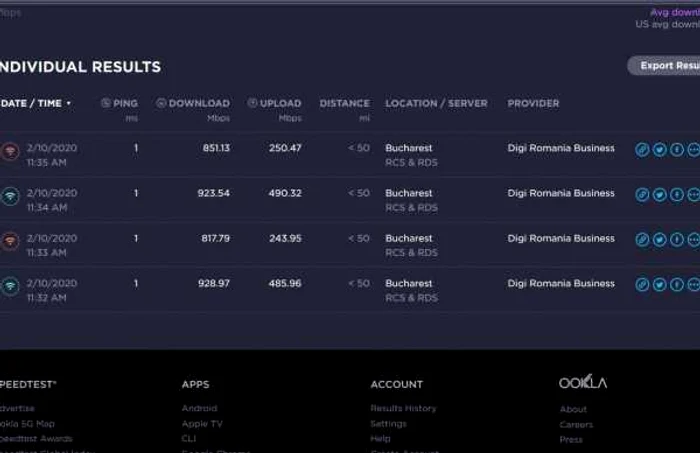
Task: Sort by the PROVIDER column header
Action: (533, 104)
